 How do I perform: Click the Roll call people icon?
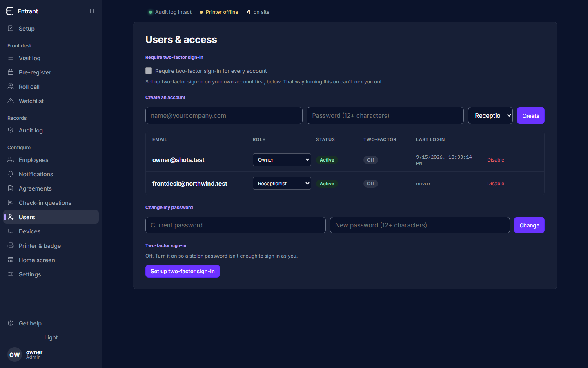11,86
